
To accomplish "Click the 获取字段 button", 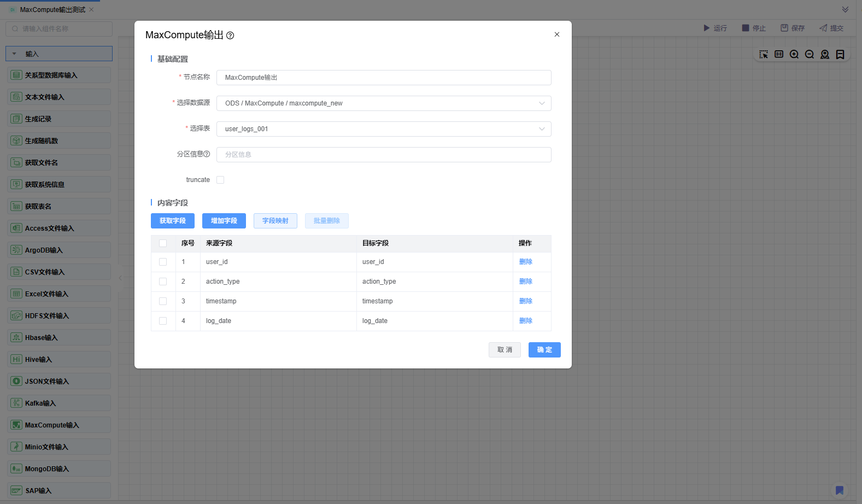I will 173,221.
